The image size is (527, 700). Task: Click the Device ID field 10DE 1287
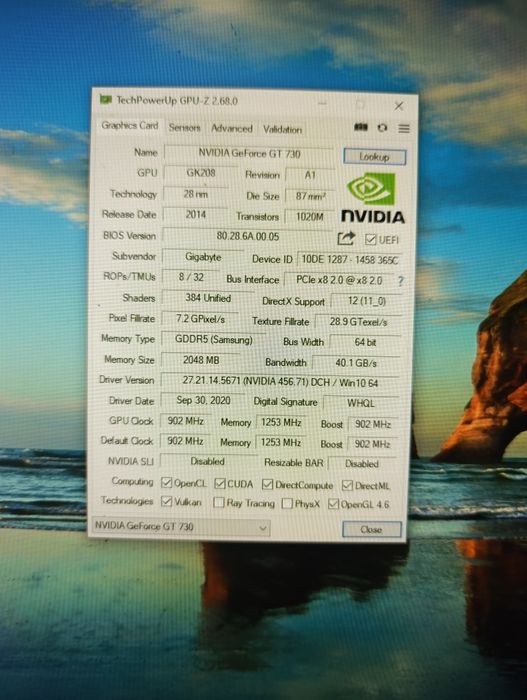[349, 260]
